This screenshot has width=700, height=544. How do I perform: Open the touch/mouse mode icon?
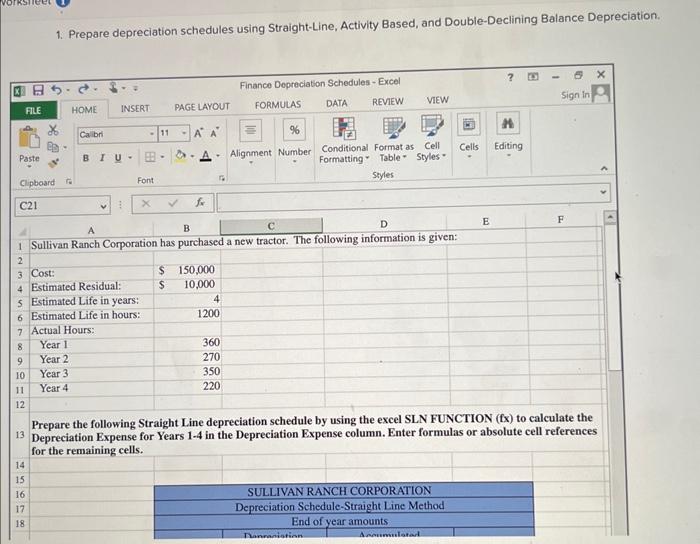[x=114, y=88]
